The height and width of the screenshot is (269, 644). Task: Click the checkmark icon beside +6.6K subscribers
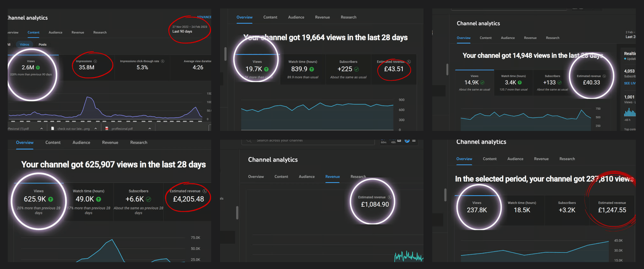point(149,199)
